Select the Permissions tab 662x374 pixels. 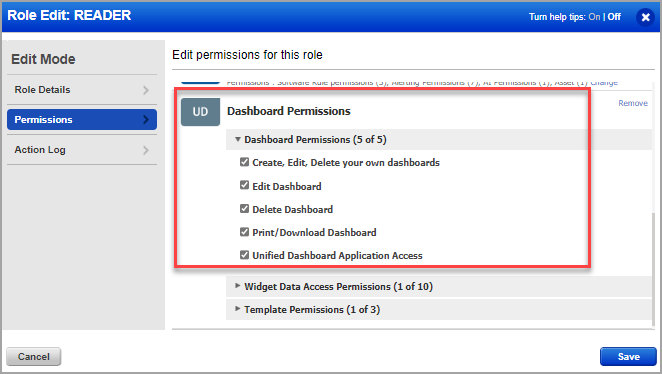pyautogui.click(x=82, y=120)
